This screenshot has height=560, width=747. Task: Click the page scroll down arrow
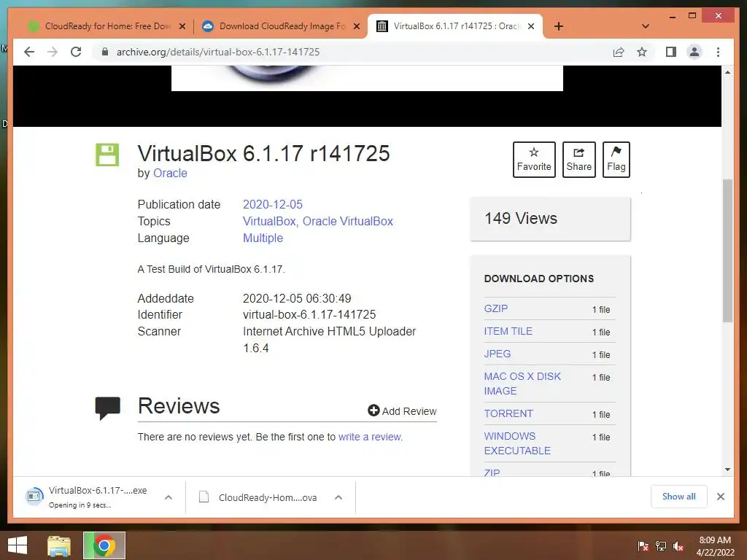(727, 470)
